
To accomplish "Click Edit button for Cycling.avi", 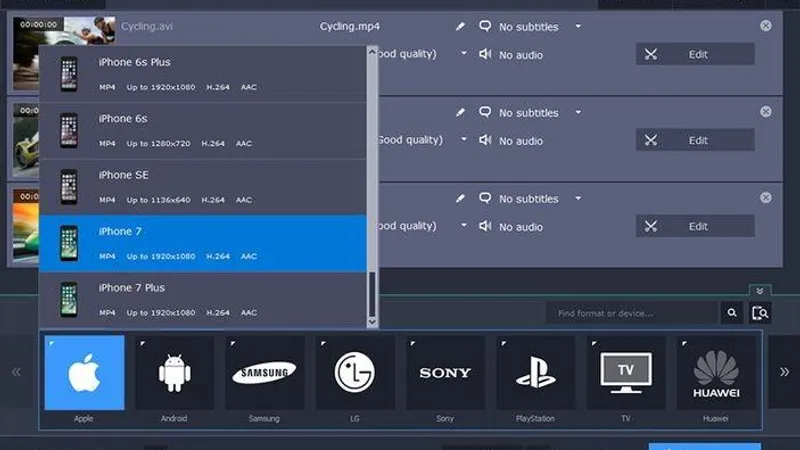I will point(695,55).
